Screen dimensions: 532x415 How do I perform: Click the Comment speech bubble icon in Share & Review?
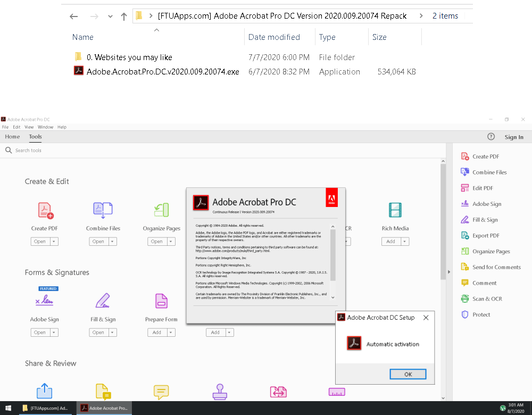pyautogui.click(x=161, y=392)
